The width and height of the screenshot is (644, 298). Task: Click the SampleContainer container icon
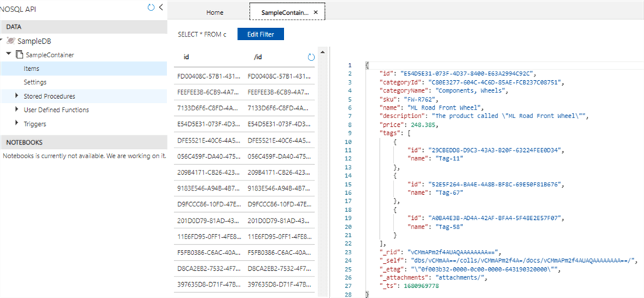tap(20, 54)
